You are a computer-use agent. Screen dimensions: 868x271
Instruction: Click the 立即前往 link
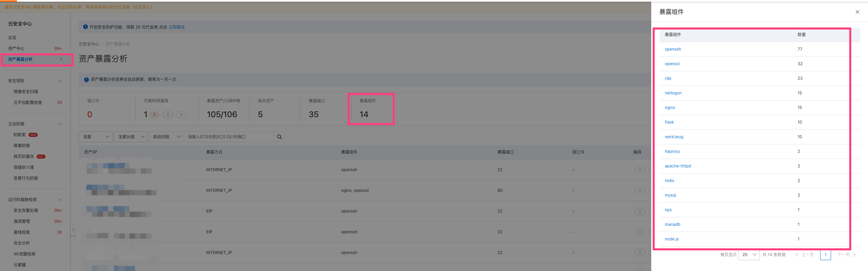[x=177, y=27]
